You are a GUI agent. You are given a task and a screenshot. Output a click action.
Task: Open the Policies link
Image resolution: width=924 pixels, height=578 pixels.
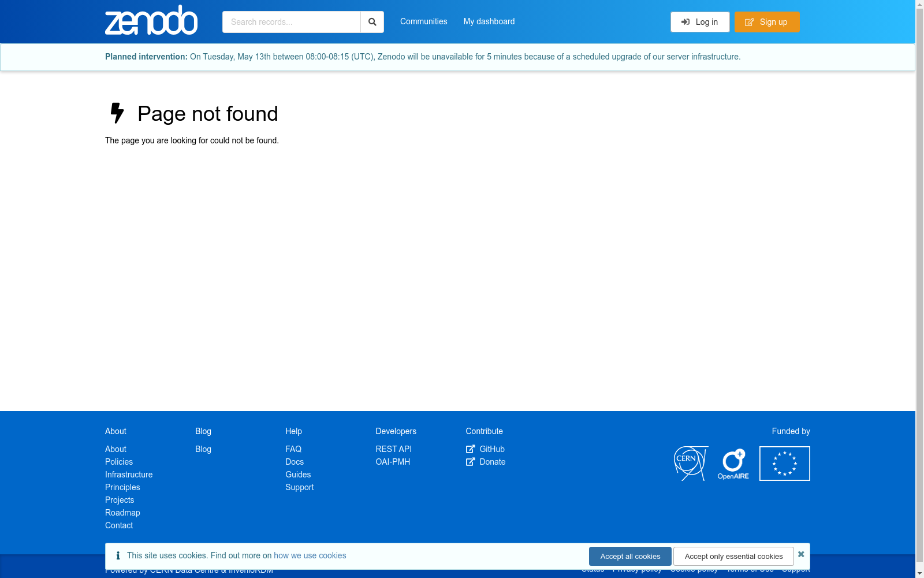tap(119, 462)
